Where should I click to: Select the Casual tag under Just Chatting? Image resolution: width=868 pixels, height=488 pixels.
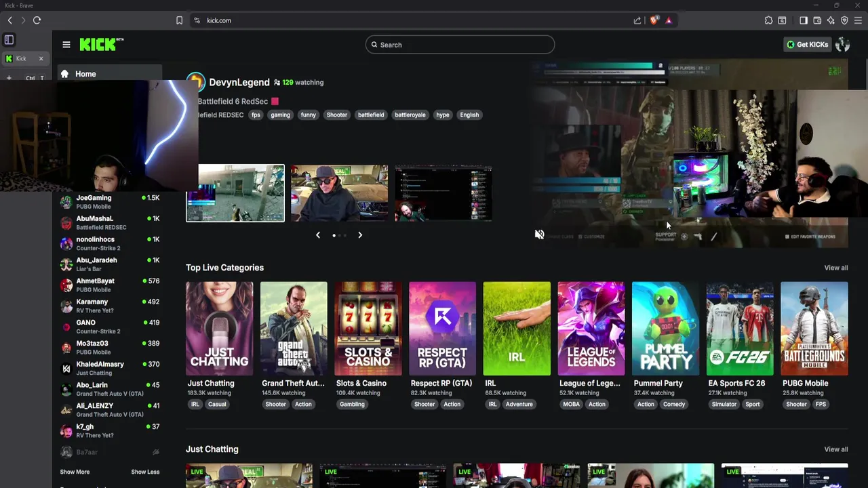pos(217,405)
